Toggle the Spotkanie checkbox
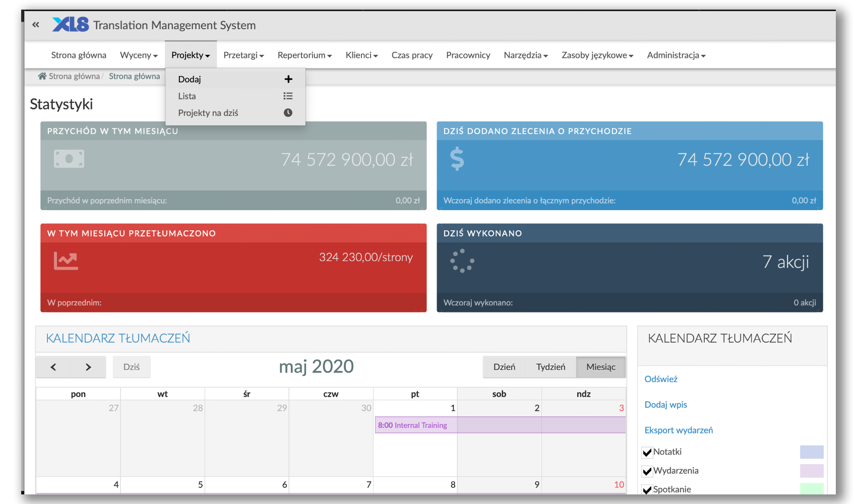The height and width of the screenshot is (504, 857). tap(647, 490)
